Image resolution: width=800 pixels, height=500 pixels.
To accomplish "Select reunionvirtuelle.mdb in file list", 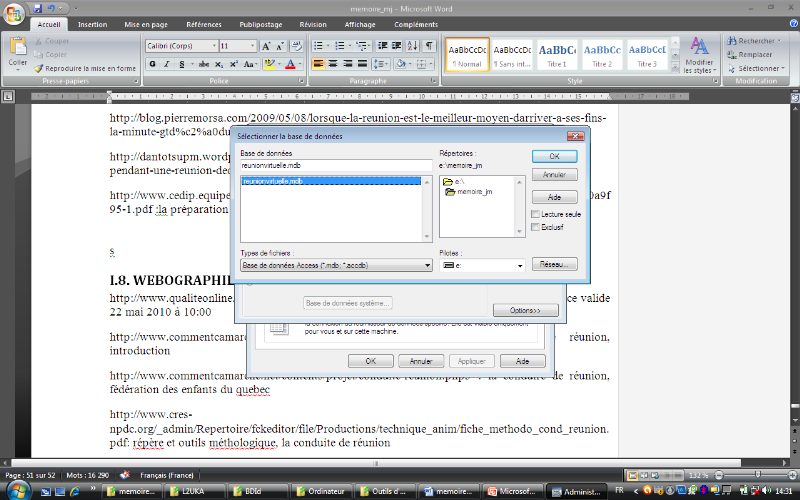I will click(331, 181).
